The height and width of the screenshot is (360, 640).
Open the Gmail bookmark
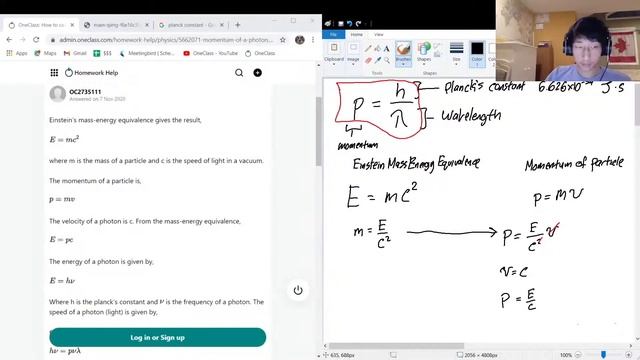tap(75, 53)
